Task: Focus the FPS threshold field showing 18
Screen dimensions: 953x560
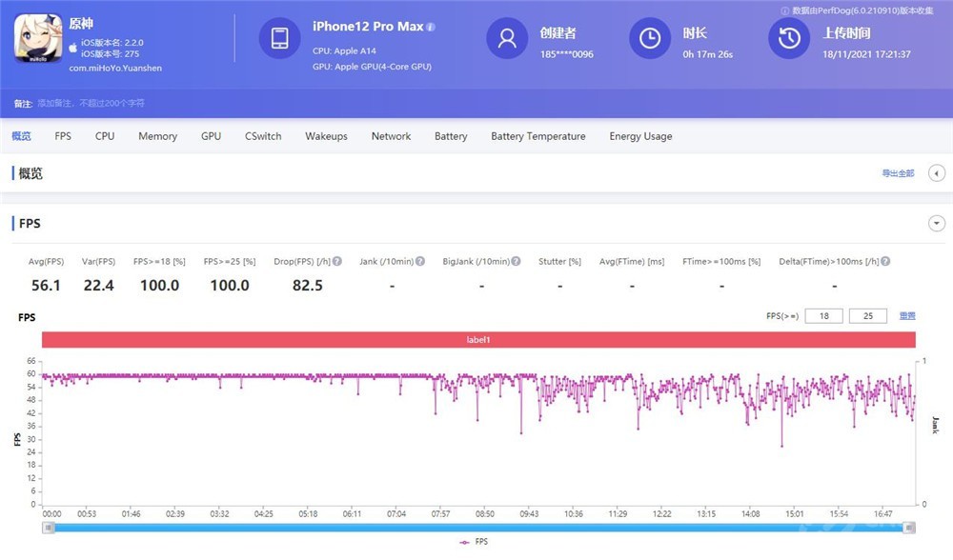Action: coord(823,316)
